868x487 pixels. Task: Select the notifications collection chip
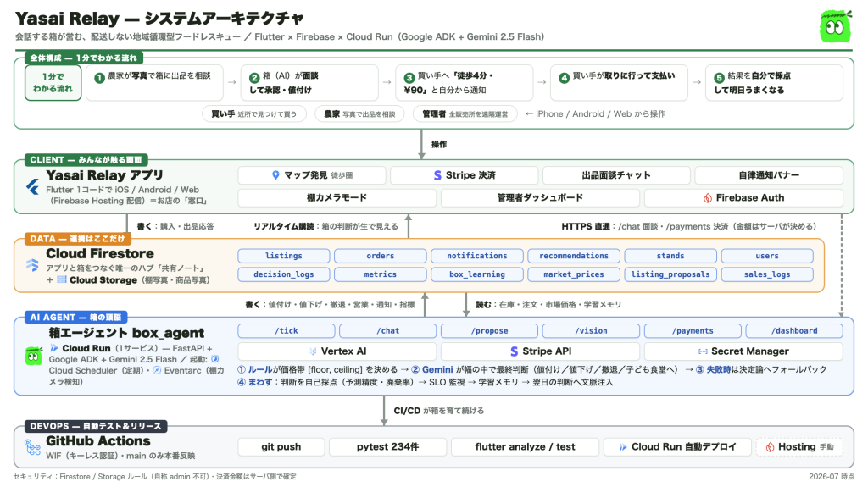477,256
